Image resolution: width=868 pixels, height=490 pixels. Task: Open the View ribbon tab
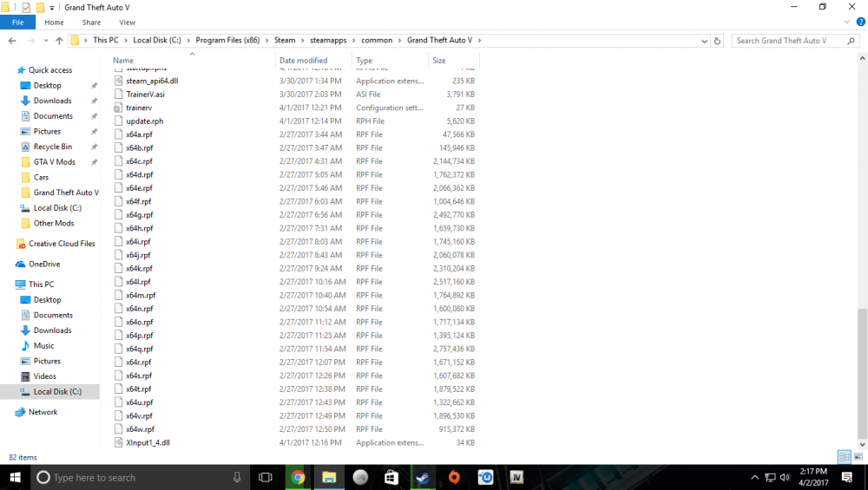click(x=127, y=23)
